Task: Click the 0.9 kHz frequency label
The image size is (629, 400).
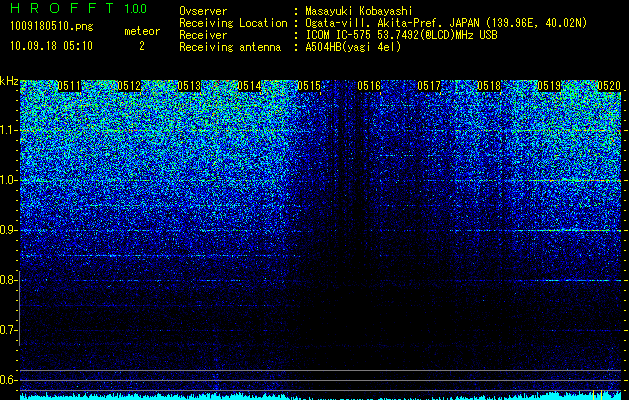Action: (x=8, y=230)
